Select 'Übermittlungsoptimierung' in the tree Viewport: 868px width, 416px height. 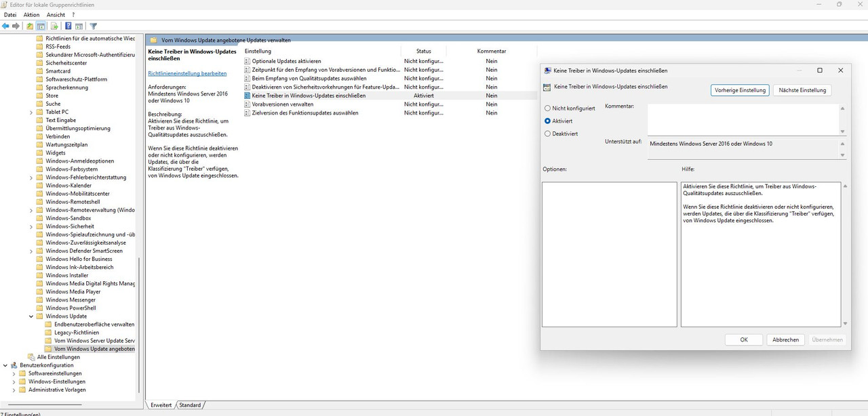[x=78, y=128]
